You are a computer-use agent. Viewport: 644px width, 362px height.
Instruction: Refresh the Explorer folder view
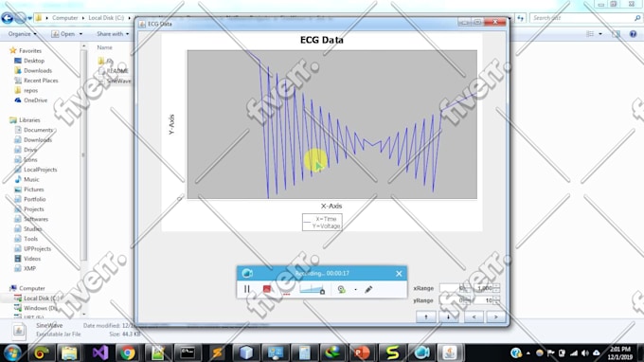coord(521,18)
